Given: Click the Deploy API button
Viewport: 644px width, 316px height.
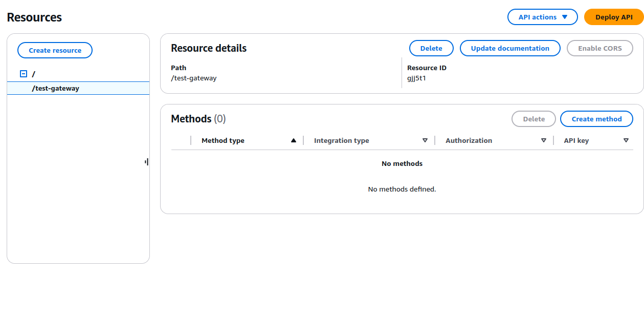Looking at the screenshot, I should click(x=613, y=17).
